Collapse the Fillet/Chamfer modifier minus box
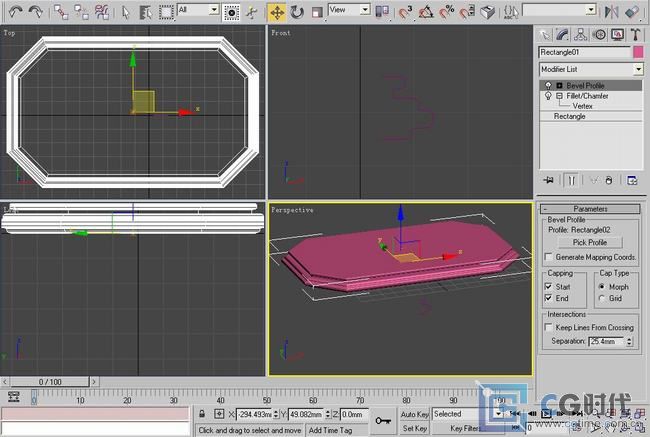Image resolution: width=650 pixels, height=437 pixels. pyautogui.click(x=559, y=96)
